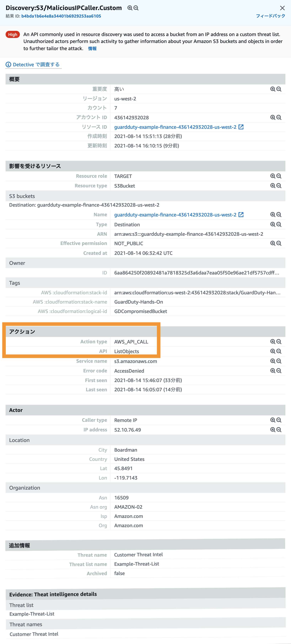Viewport: 291px width, 644px height.
Task: Open the finding ID b4bda1b6e4e8a... link
Action: (61, 16)
